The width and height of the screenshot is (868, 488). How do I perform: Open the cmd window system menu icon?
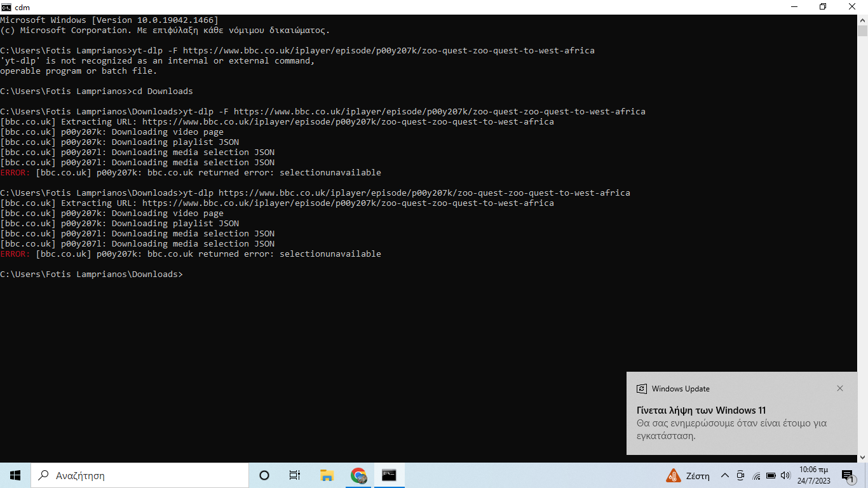[6, 7]
